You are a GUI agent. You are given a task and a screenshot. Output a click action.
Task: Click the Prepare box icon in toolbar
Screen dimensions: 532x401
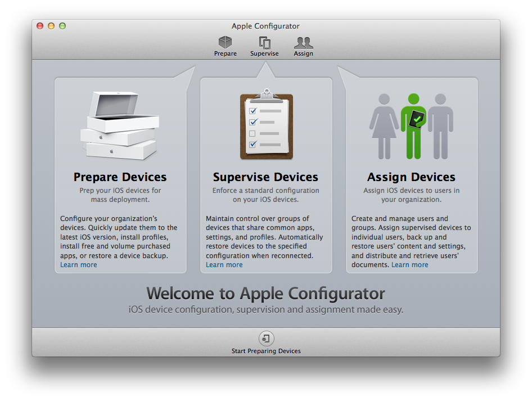coord(225,42)
